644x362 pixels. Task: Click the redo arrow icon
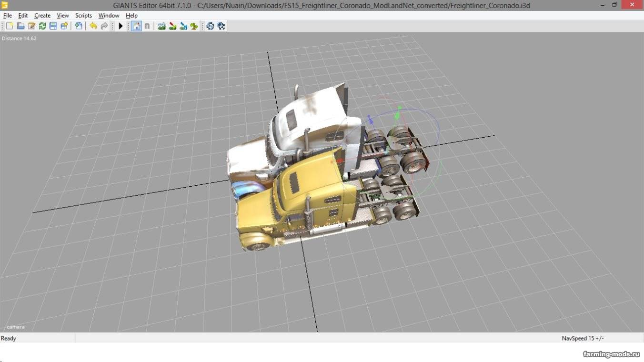104,26
